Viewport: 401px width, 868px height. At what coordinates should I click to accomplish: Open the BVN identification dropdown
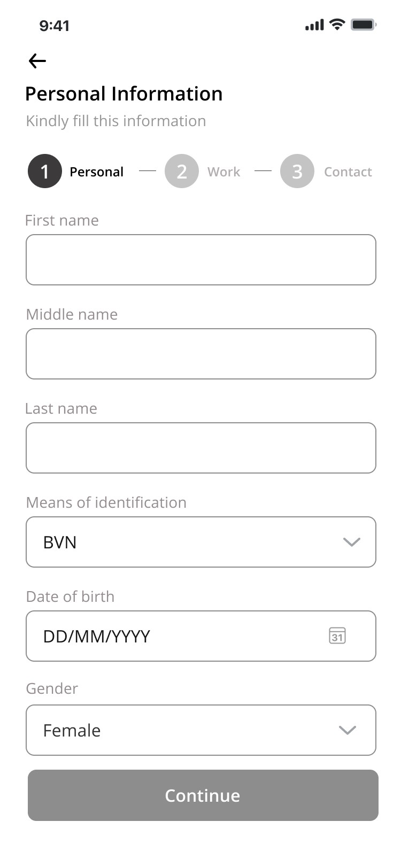pos(201,542)
